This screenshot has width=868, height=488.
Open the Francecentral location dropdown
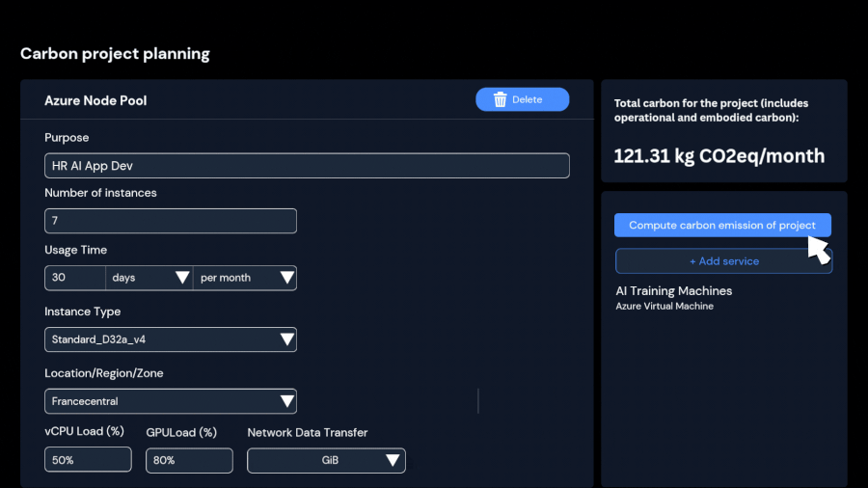(x=171, y=401)
